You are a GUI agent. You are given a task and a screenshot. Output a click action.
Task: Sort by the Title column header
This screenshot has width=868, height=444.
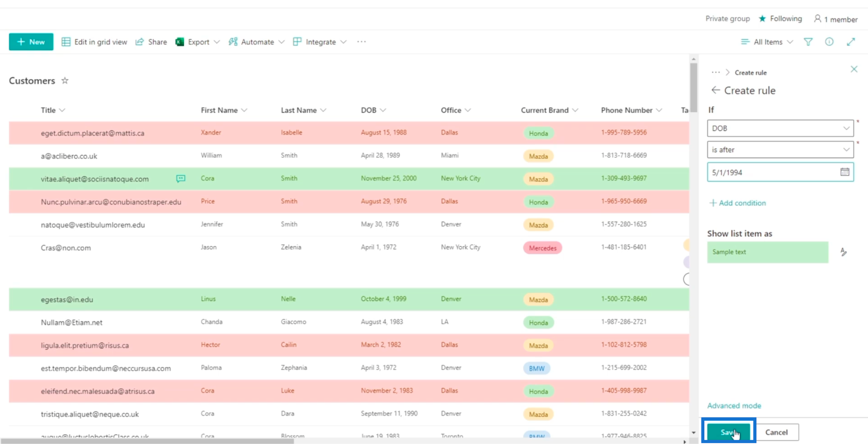coord(53,110)
